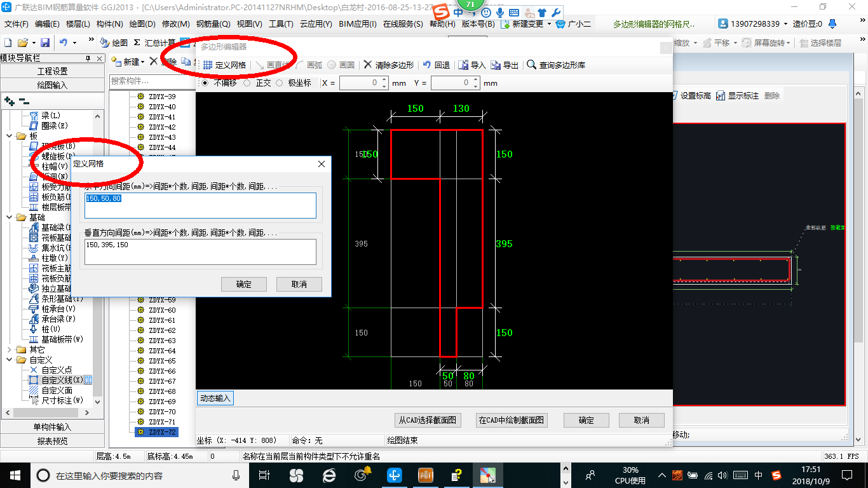This screenshot has height=488, width=868.
Task: Select 正交 radio button
Action: [247, 83]
